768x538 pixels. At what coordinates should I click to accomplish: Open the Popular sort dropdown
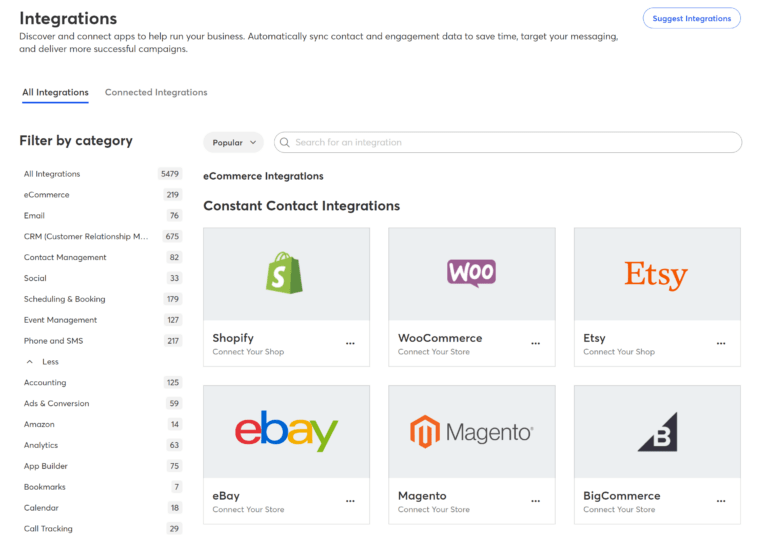[233, 142]
